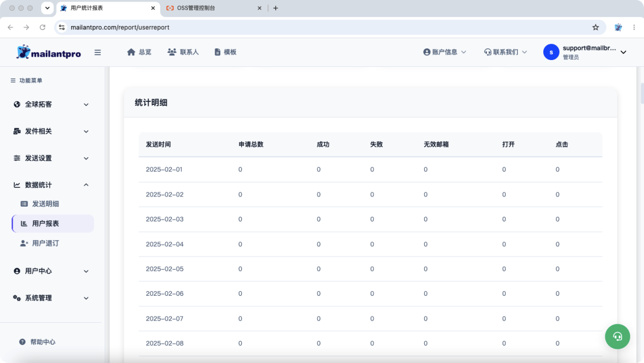Open the 联系我们 dropdown

pyautogui.click(x=506, y=52)
